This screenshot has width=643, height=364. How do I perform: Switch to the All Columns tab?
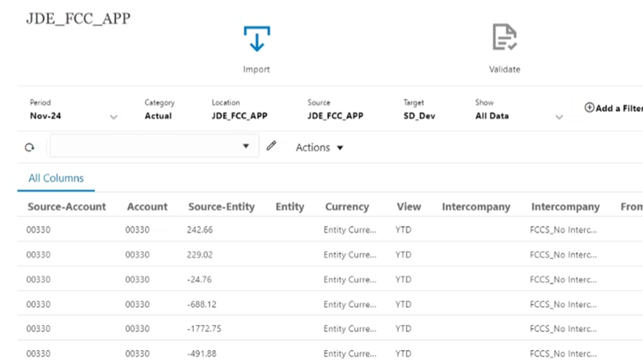(x=56, y=178)
